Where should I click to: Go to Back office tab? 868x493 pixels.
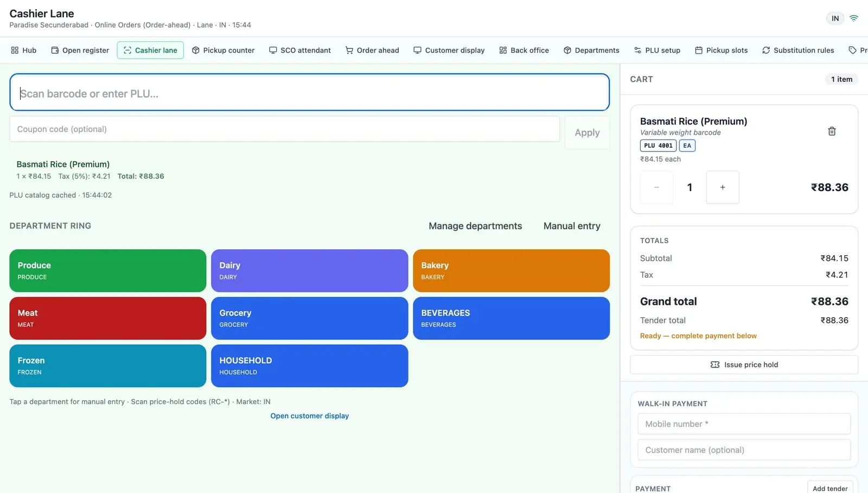(524, 50)
